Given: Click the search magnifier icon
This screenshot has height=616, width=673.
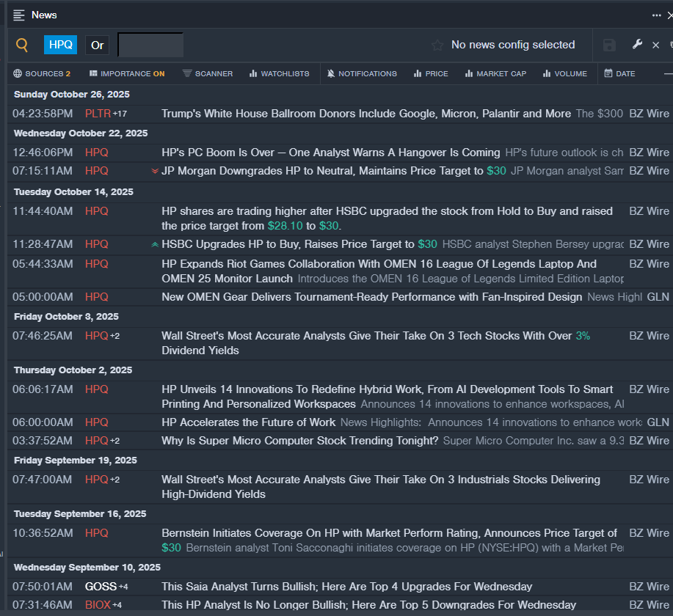Looking at the screenshot, I should 22,45.
